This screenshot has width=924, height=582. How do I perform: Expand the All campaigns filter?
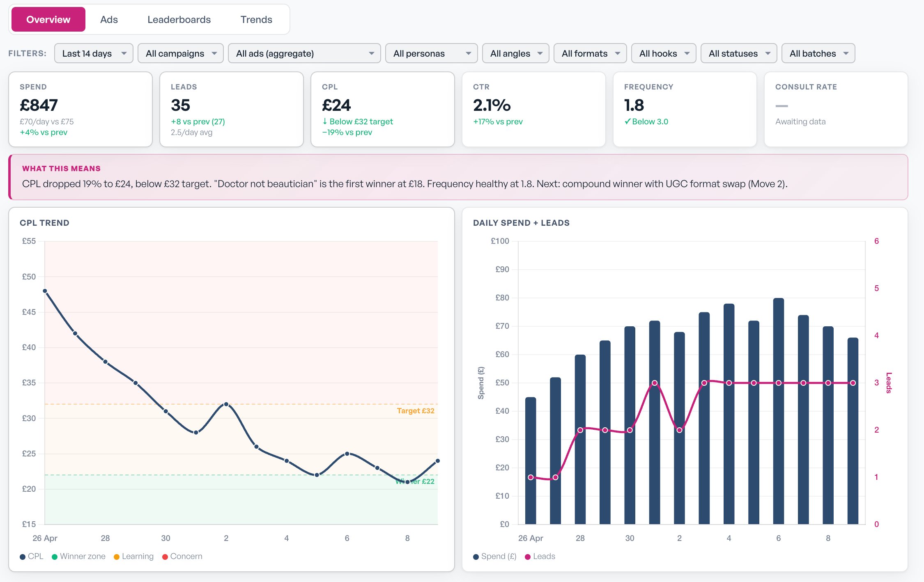point(181,53)
